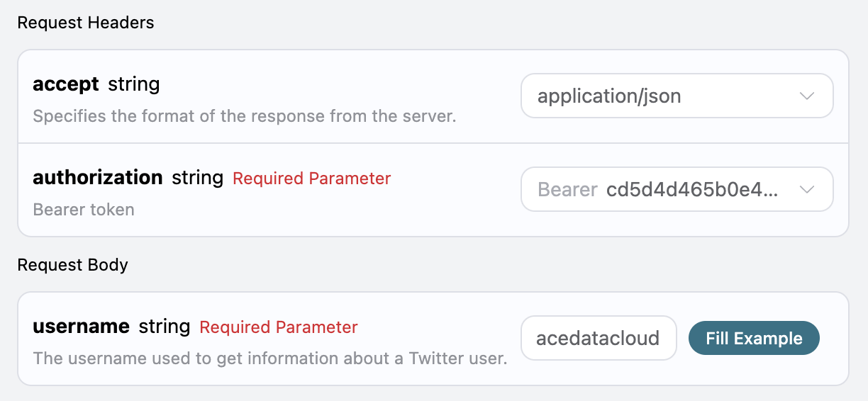Select the bold accept parameter name
Image resolution: width=868 pixels, height=401 pixels.
point(66,84)
